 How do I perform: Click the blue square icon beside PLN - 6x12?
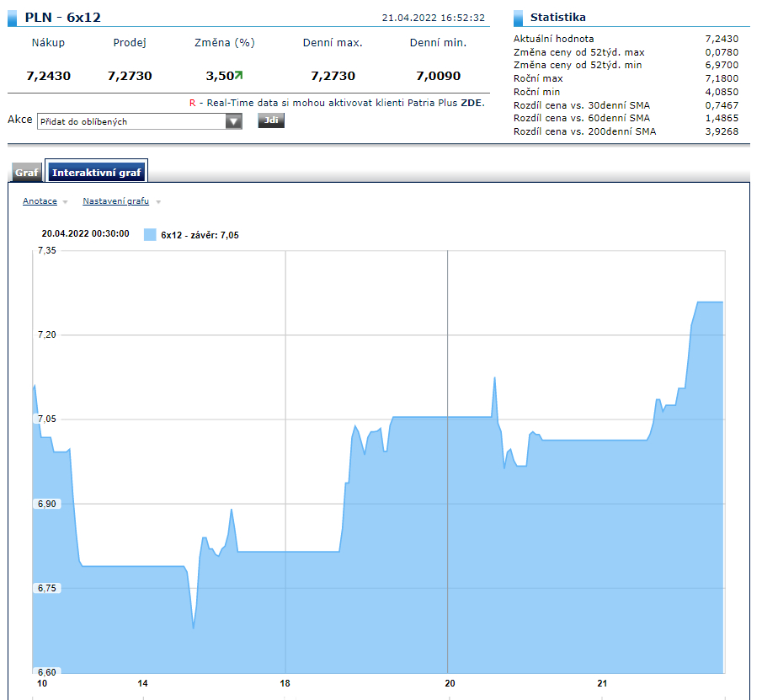point(13,18)
